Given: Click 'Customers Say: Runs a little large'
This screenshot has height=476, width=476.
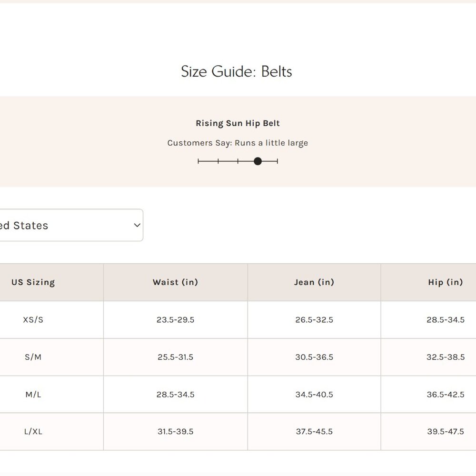Looking at the screenshot, I should (238, 143).
